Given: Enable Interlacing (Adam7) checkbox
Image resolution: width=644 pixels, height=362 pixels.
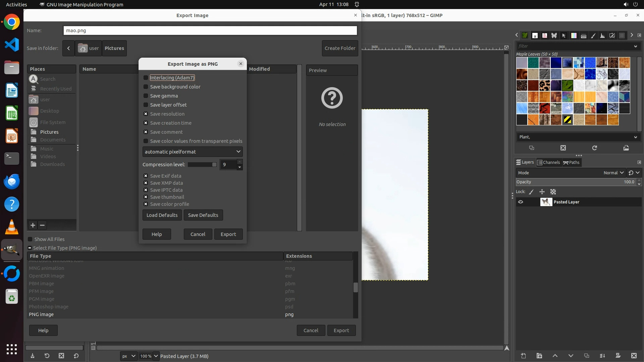Looking at the screenshot, I should [146, 78].
